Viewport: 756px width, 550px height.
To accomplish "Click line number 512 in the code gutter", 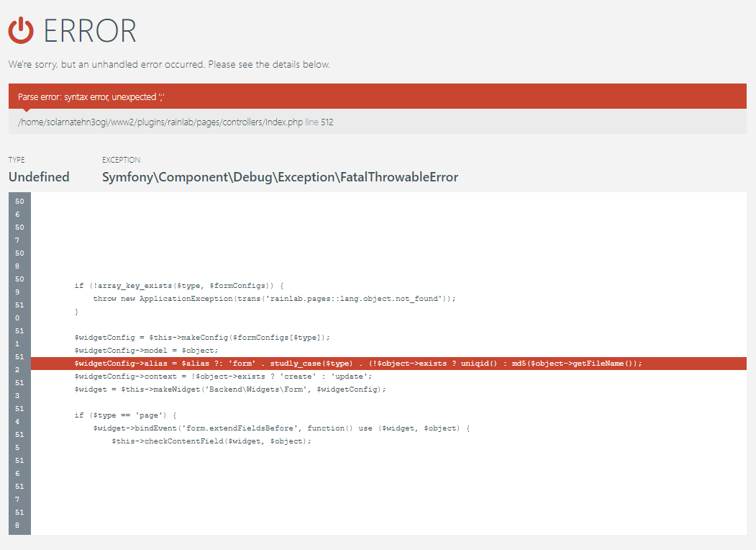I will pos(19,364).
